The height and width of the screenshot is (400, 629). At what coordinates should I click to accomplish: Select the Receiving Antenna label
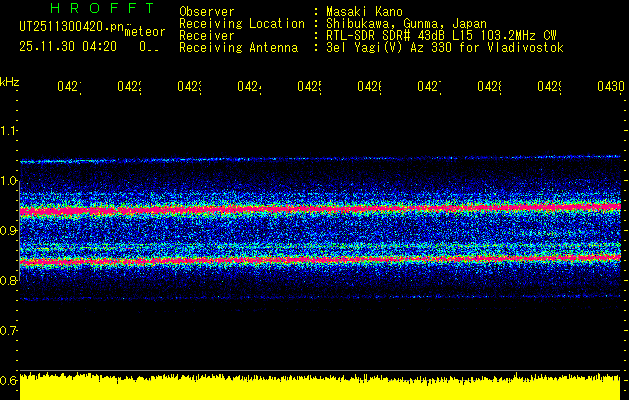[x=238, y=48]
